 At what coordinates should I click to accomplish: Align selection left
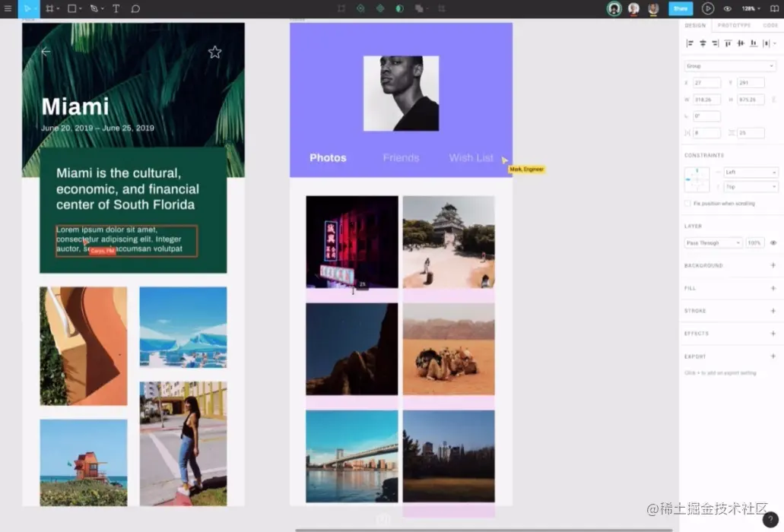point(690,43)
